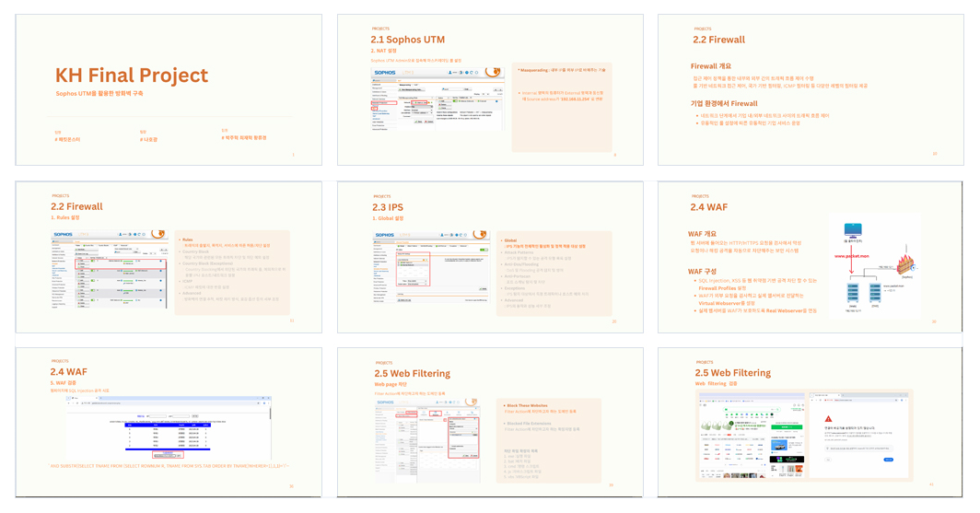Click the red www.packet.mon label
980x513 pixels.
point(851,256)
